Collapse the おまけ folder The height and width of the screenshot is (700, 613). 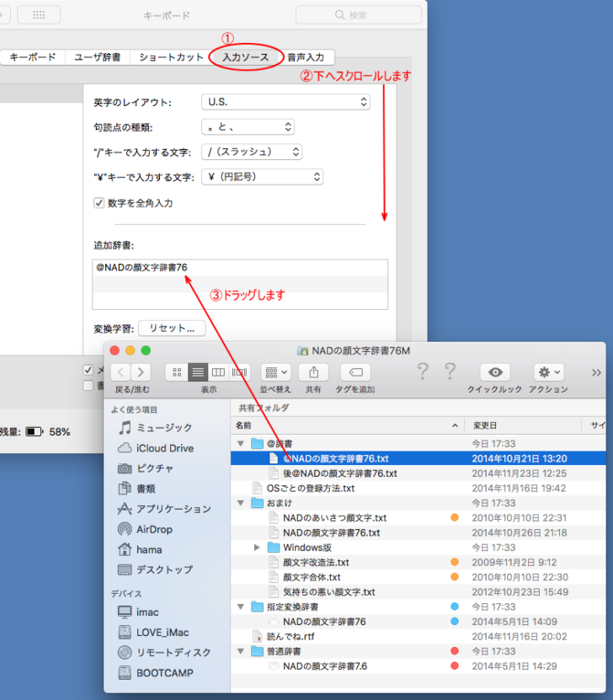(241, 503)
